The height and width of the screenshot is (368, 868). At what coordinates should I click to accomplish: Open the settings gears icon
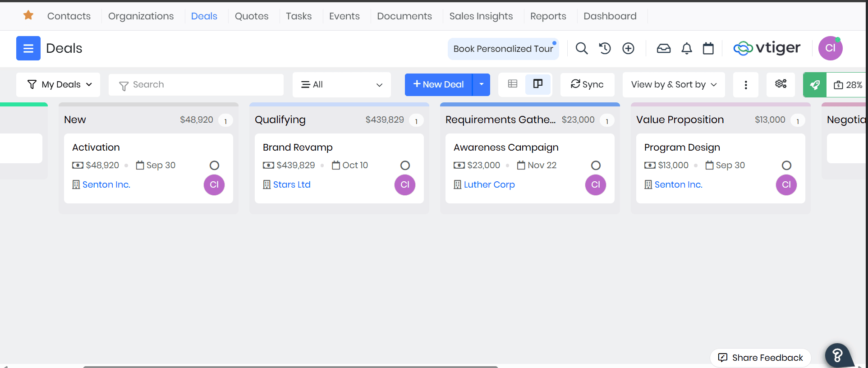point(781,84)
